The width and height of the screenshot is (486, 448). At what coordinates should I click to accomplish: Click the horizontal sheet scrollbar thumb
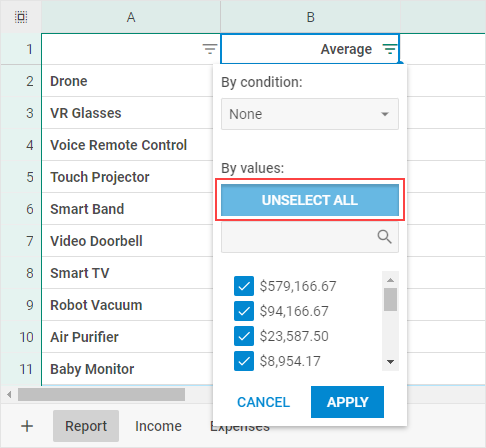(x=101, y=395)
